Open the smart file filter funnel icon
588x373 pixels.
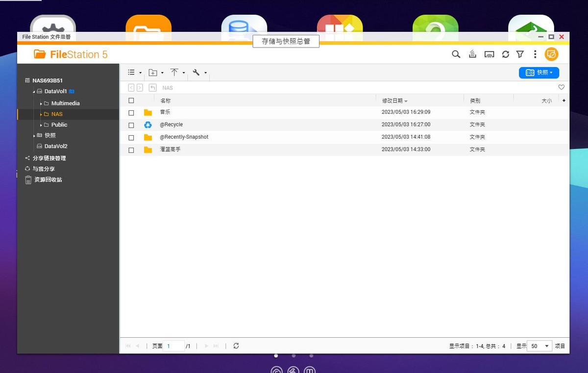coord(520,54)
